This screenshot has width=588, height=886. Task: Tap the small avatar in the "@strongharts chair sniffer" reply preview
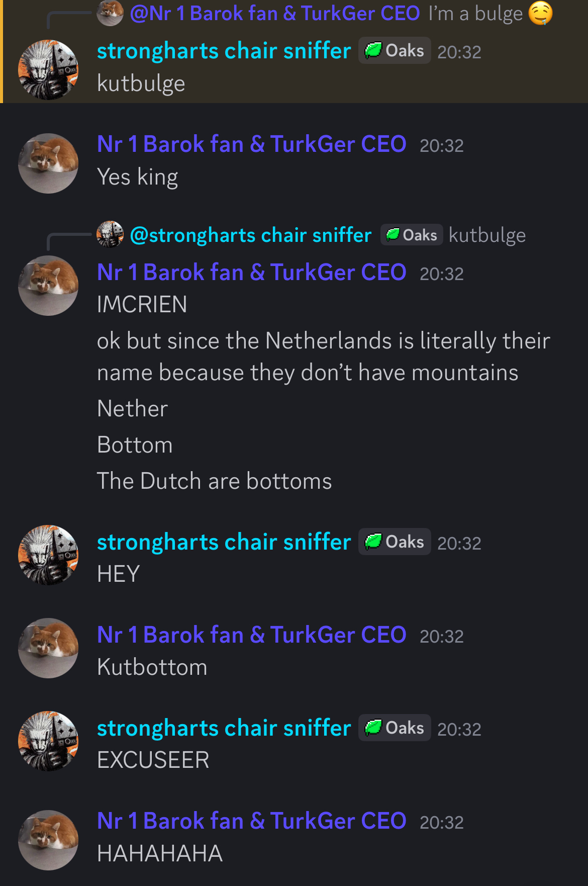coord(110,234)
